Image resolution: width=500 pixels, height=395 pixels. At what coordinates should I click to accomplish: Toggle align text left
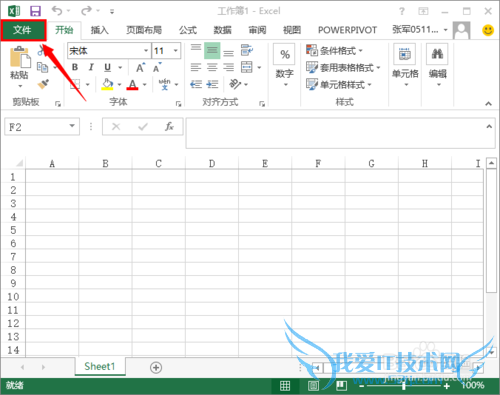click(196, 67)
